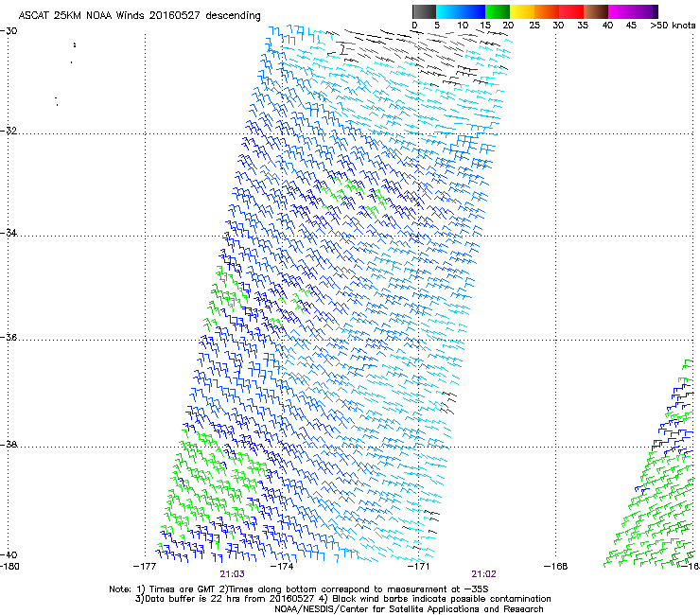Click the orange 25-30 knots legend segment
The image size is (700, 615).
click(547, 11)
